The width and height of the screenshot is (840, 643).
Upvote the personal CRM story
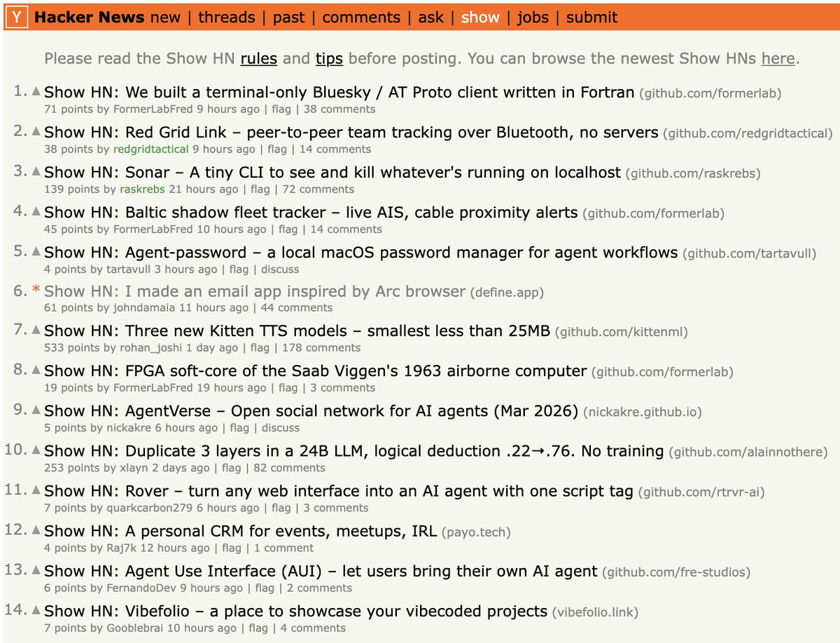click(x=36, y=530)
